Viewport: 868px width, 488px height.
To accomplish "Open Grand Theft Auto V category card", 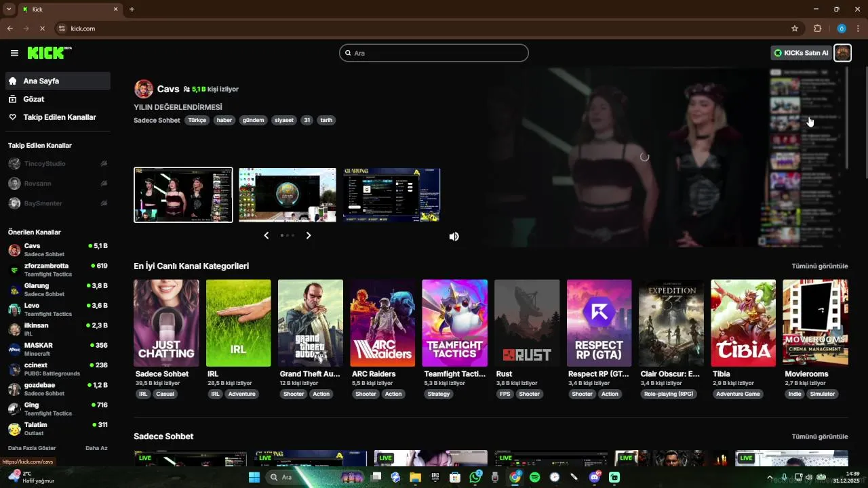I will click(311, 323).
